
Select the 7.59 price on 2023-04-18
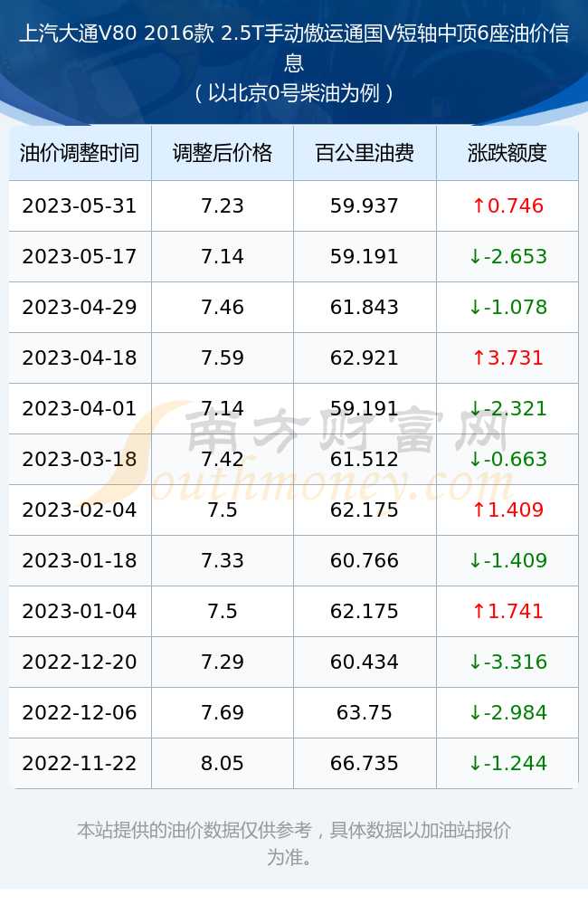click(223, 357)
